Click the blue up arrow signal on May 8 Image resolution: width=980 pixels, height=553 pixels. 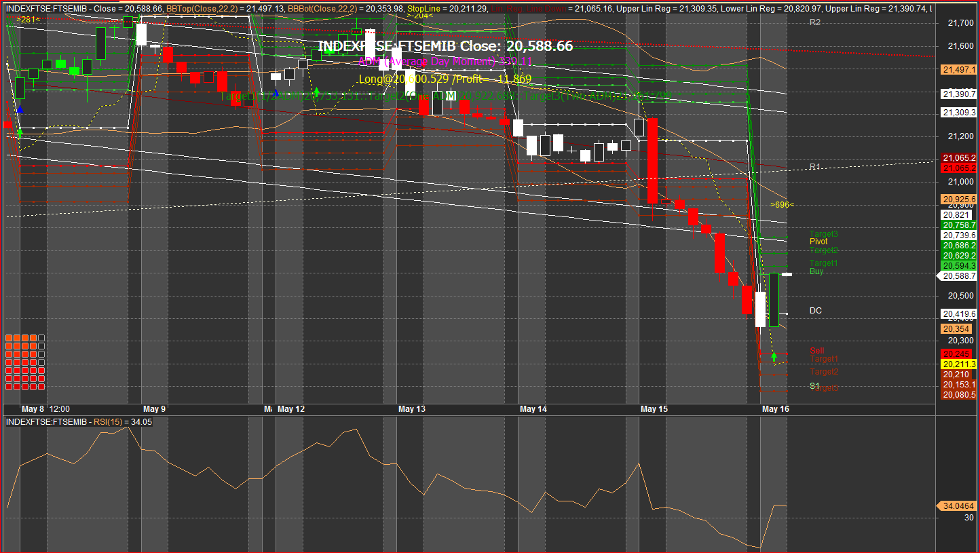20,109
